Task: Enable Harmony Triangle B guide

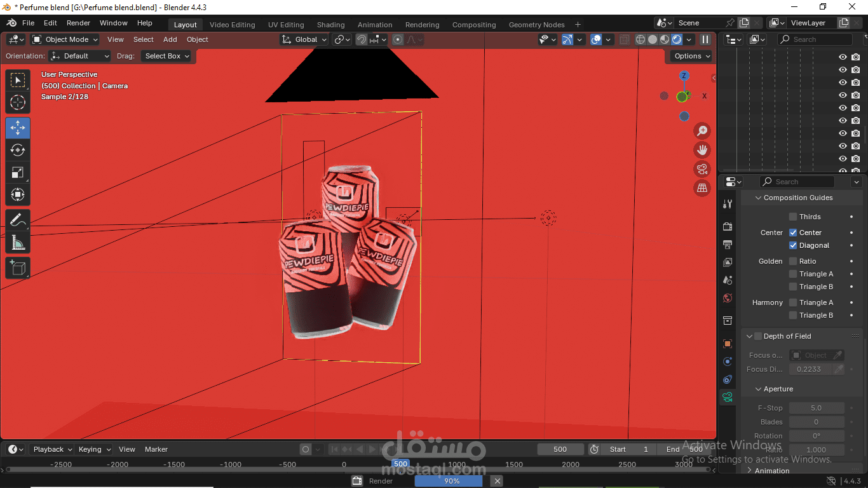Action: tap(793, 315)
